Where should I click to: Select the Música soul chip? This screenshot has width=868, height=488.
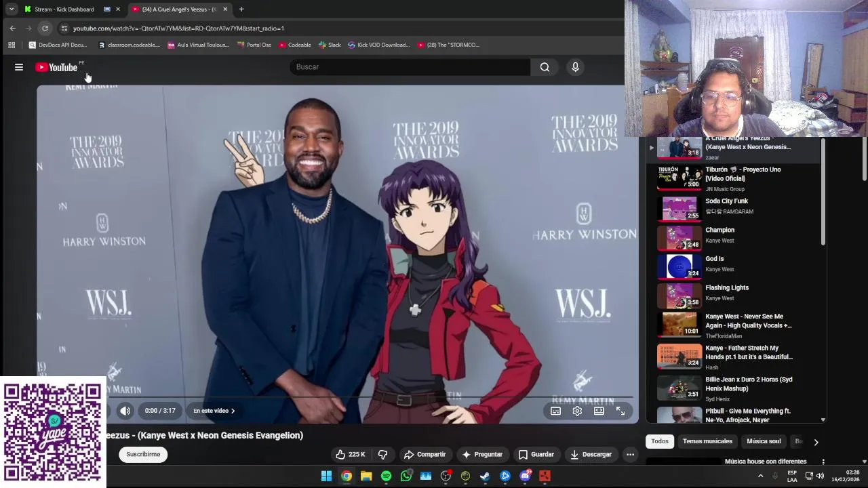764,441
